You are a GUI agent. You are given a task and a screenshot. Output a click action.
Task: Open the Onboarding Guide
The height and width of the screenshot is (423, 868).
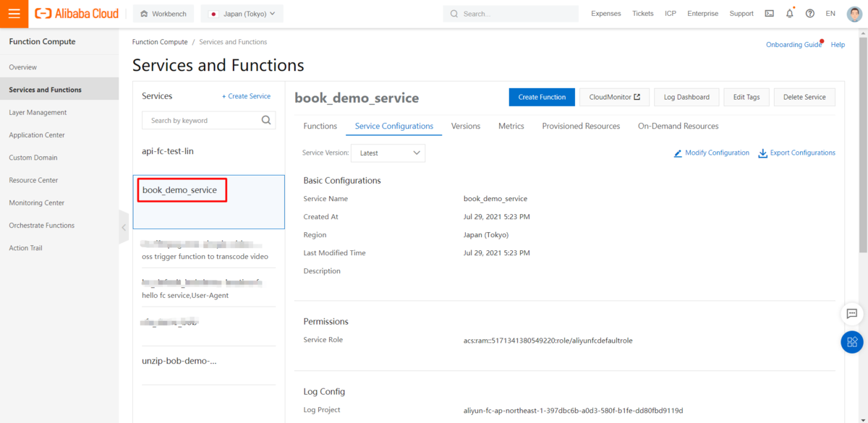coord(793,45)
